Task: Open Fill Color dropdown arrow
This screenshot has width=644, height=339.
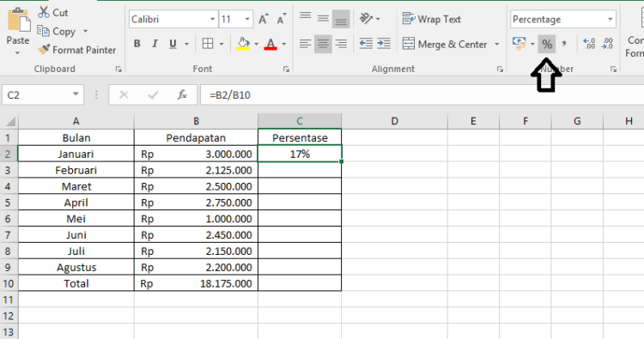Action: coord(256,44)
